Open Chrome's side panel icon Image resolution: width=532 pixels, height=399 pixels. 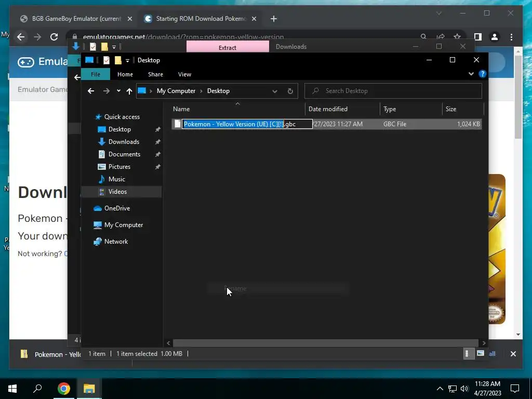(x=478, y=37)
